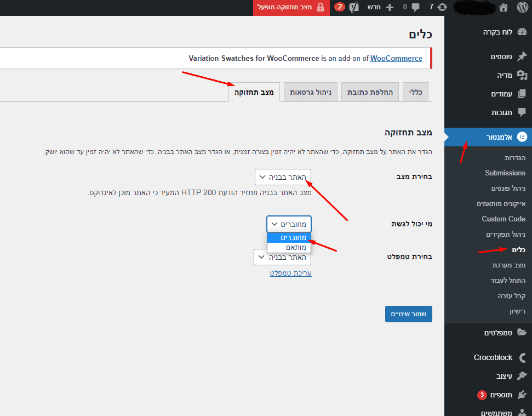Click the plus icon to add new
Screen dimensions: 532x416
coord(390,8)
